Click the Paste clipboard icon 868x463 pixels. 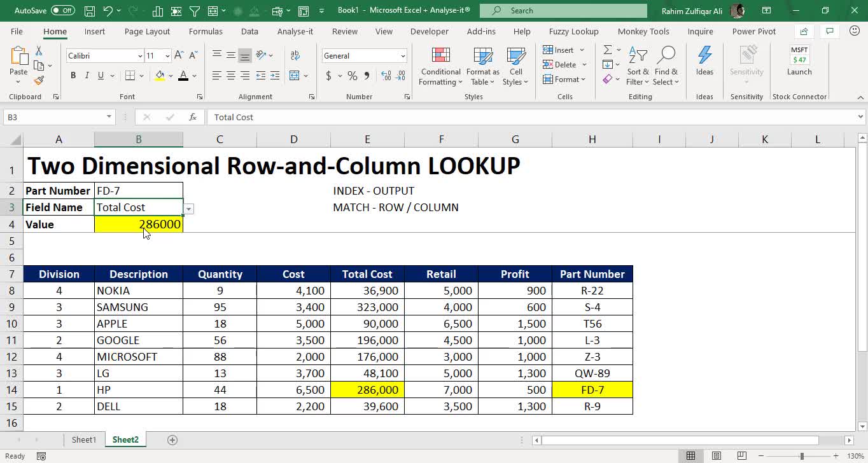(18, 57)
